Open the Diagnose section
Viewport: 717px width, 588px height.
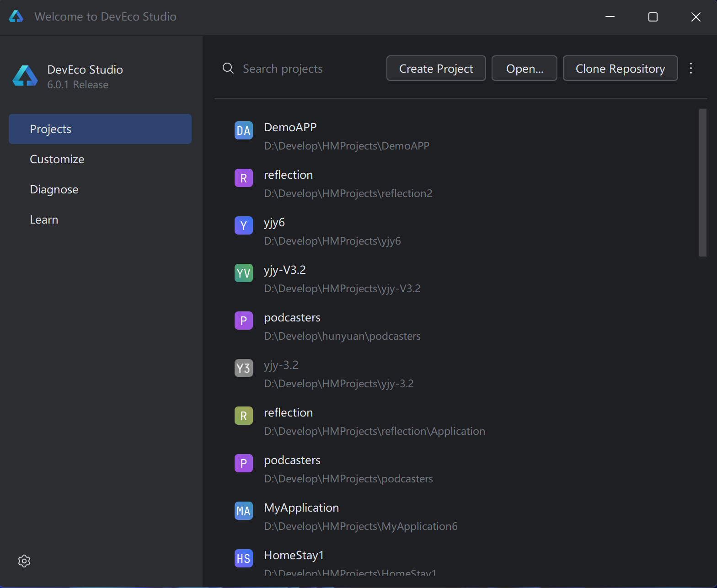(x=100, y=189)
